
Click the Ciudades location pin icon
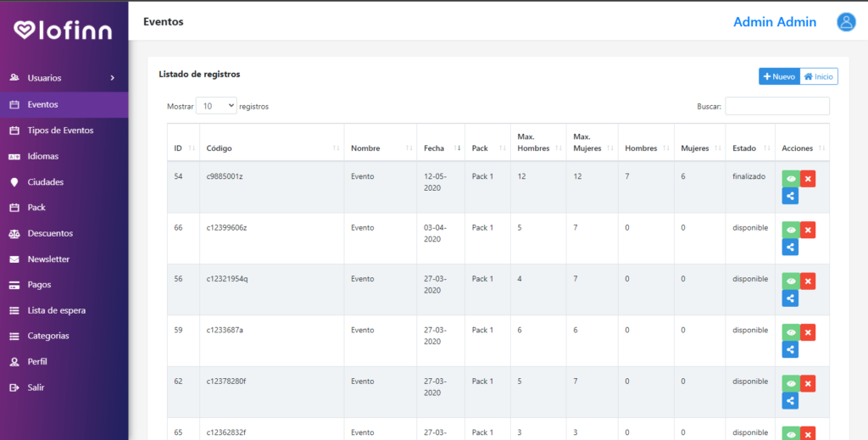[x=14, y=182]
